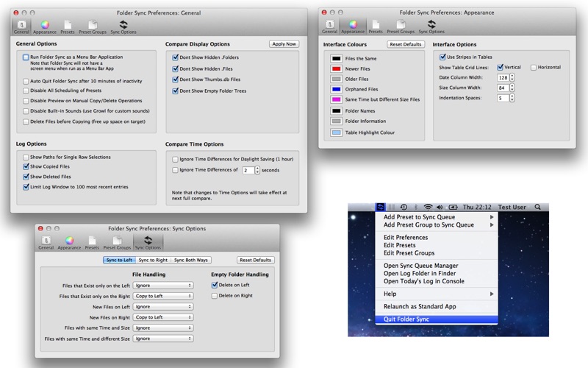588x368 pixels.
Task: Switch to the Sync to Right tab
Action: click(x=154, y=260)
